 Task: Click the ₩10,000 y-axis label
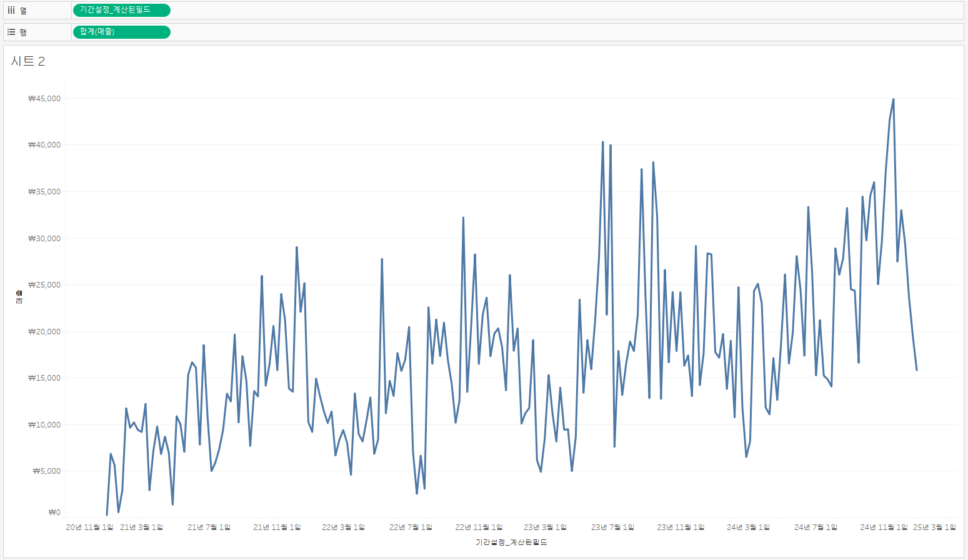tap(44, 425)
